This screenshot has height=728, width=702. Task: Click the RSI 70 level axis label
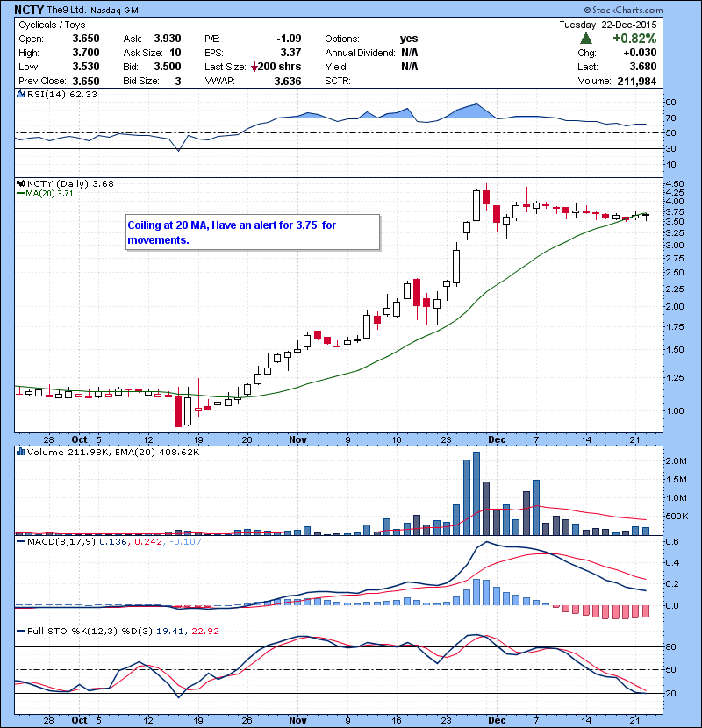[671, 118]
